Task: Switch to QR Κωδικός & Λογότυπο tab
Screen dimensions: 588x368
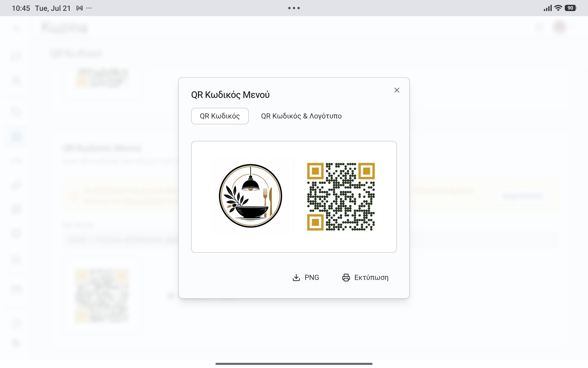Action: coord(301,116)
